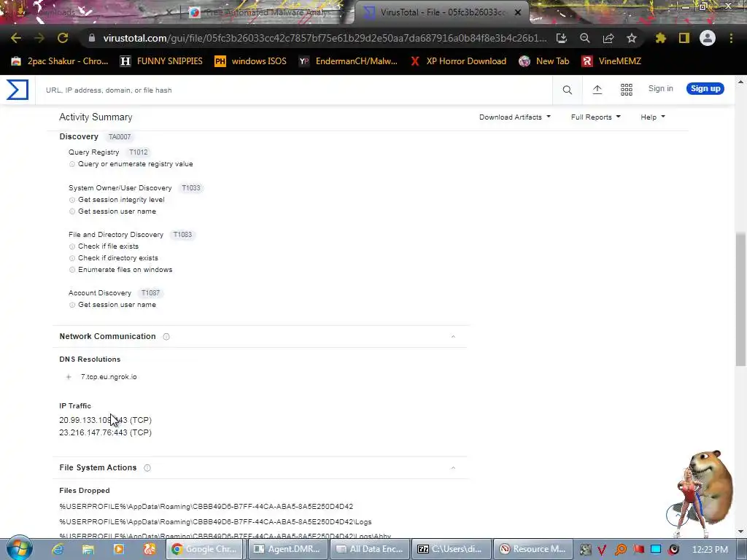Switch to Agent.DMR... taskbar window
Screen dimensions: 747x560
click(287, 549)
